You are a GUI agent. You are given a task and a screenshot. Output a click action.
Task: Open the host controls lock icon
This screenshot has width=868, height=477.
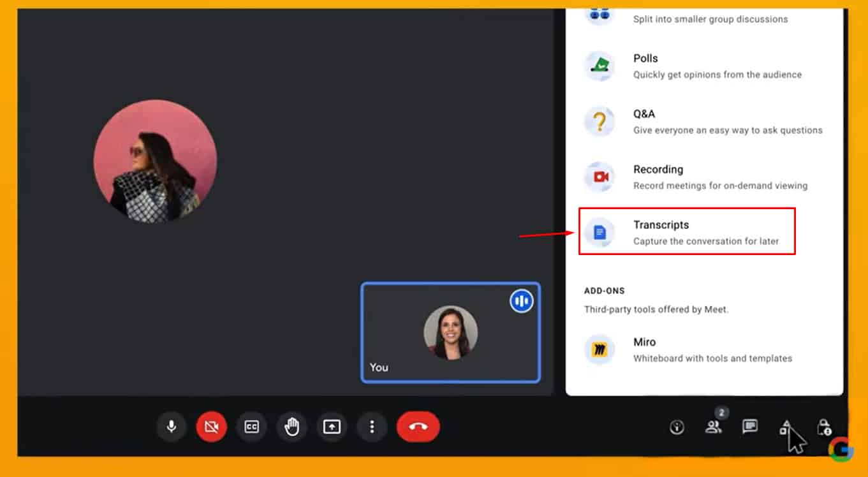(x=823, y=427)
